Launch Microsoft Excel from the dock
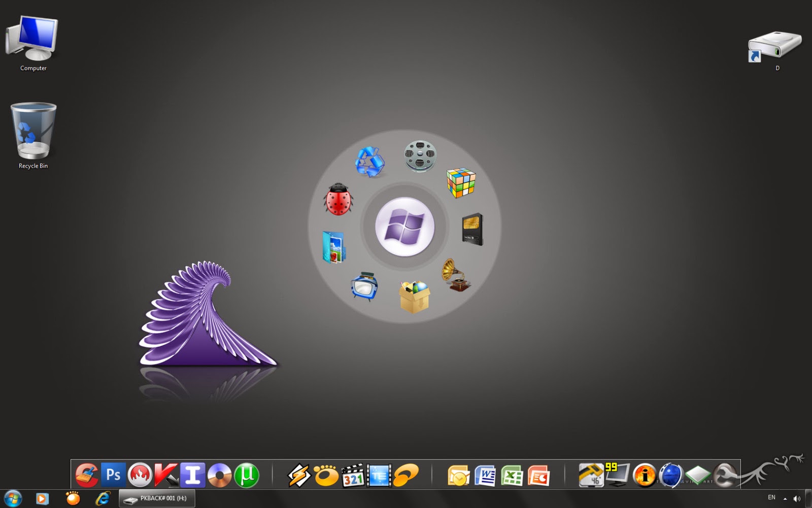 click(512, 476)
